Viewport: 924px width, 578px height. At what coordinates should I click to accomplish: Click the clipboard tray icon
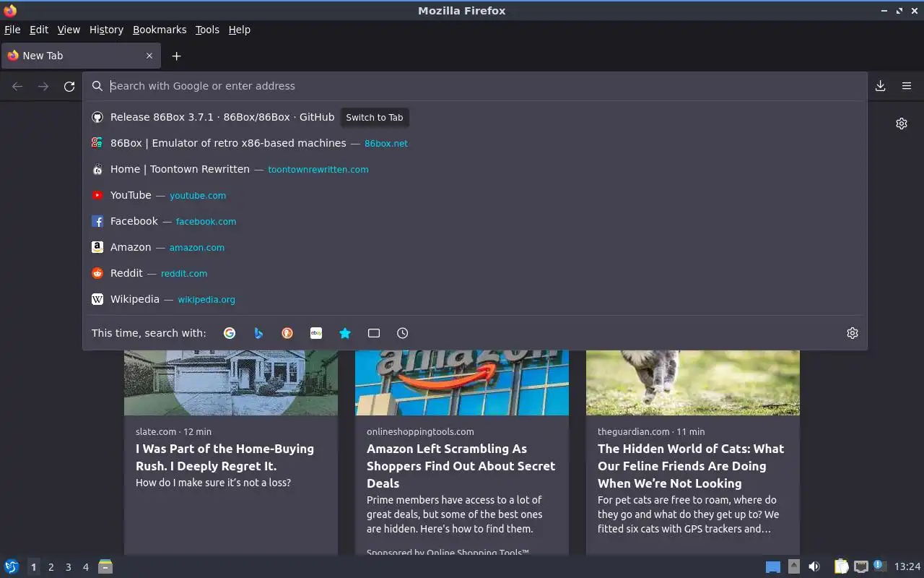[x=841, y=567]
